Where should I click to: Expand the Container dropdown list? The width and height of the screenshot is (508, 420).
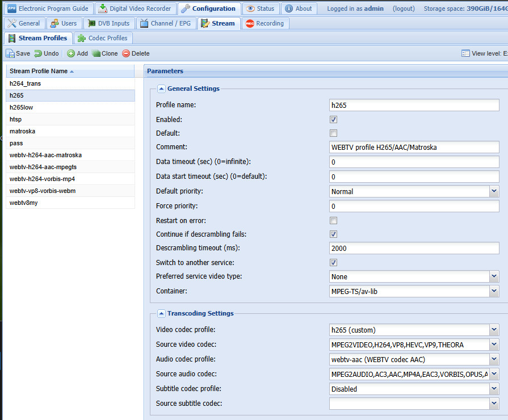[494, 291]
